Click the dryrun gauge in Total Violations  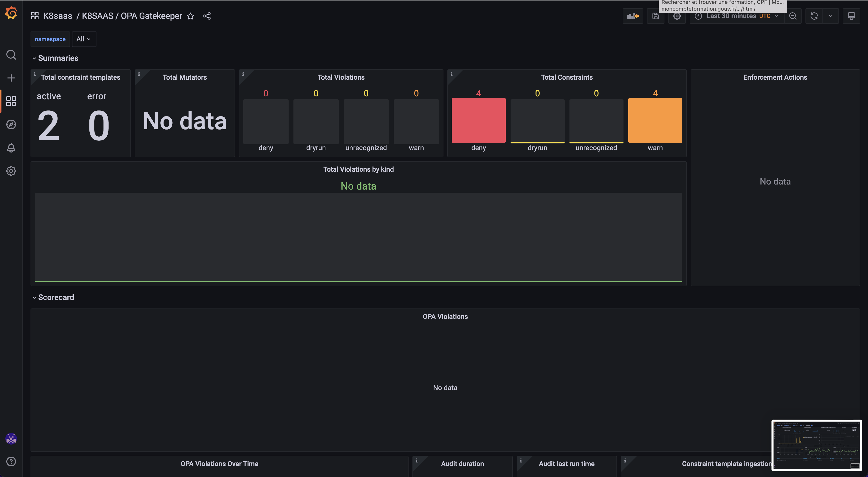pyautogui.click(x=316, y=122)
